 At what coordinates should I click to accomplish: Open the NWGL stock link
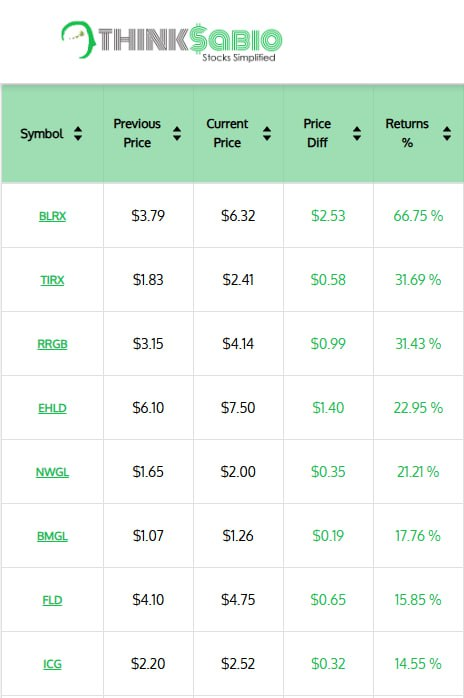pyautogui.click(x=52, y=472)
